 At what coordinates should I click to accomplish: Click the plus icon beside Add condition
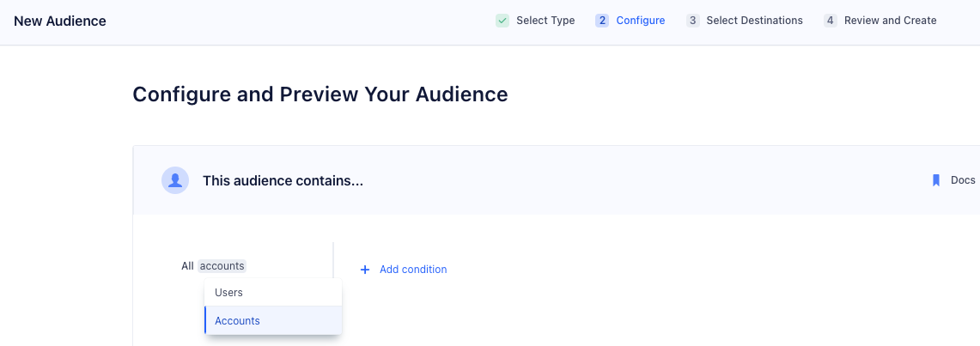coord(365,270)
